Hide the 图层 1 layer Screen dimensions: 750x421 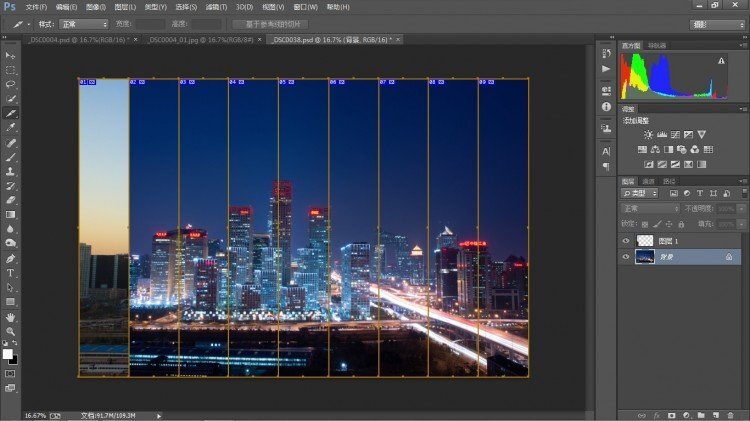click(626, 241)
